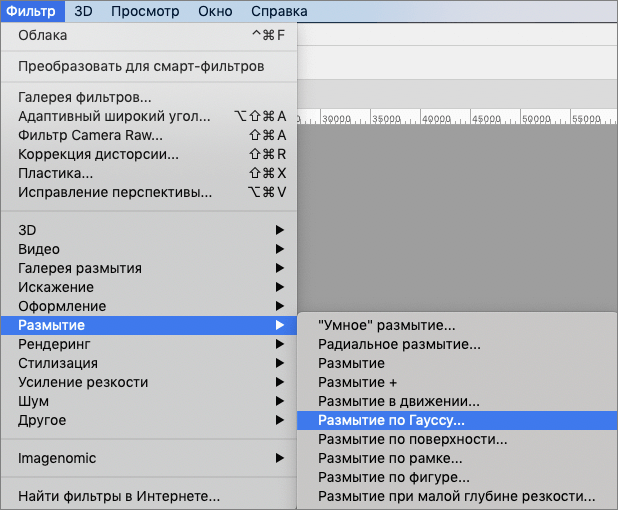Choose Размытие в движении...
Viewport: 618px width, 510px height.
point(457,401)
